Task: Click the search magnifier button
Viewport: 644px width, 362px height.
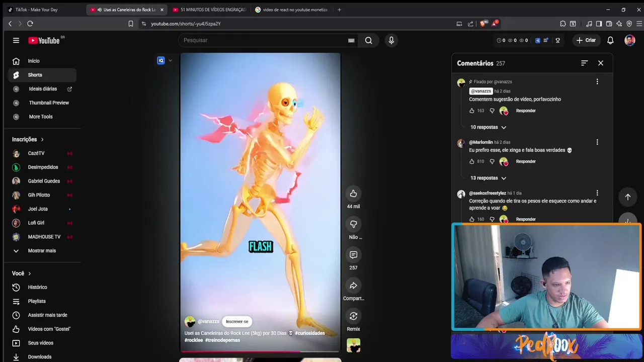Action: coord(369,40)
